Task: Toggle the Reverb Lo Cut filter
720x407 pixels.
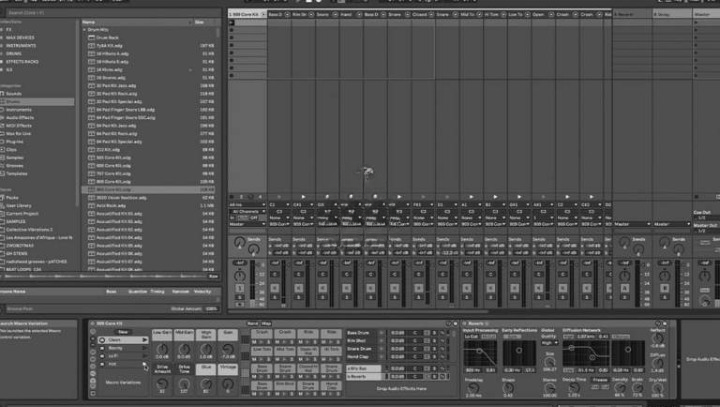Action: point(471,337)
